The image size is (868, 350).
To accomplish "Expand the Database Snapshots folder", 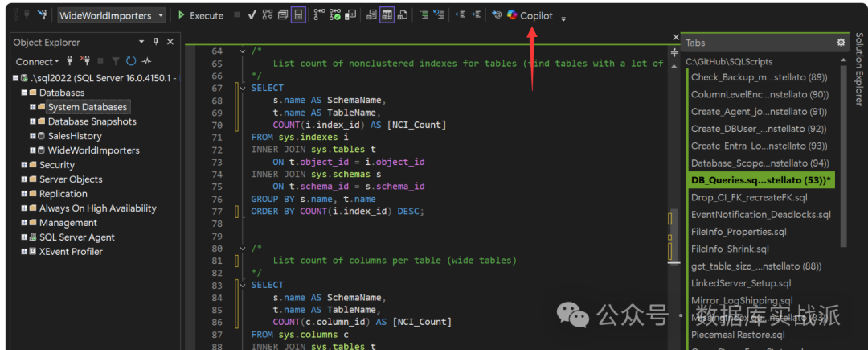I will pyautogui.click(x=33, y=121).
